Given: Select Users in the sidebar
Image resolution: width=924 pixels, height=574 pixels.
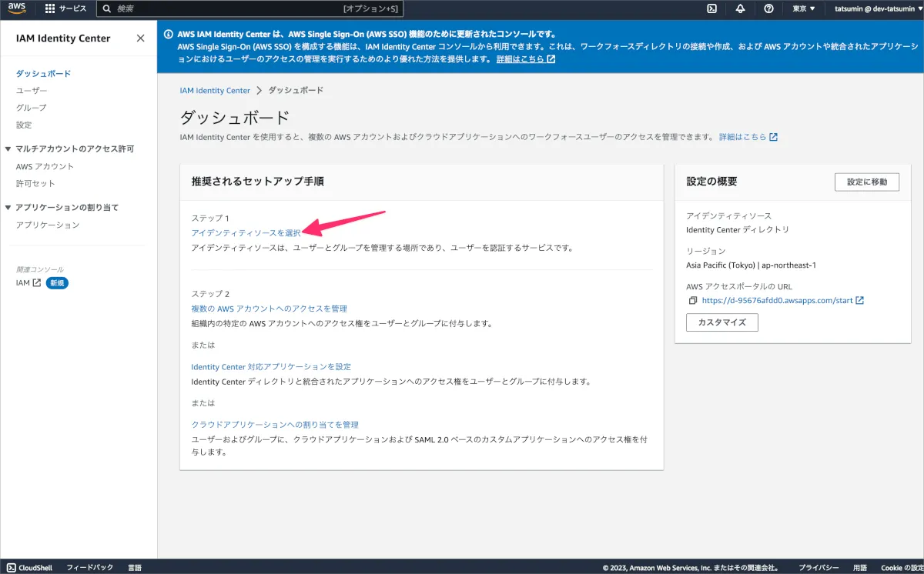Looking at the screenshot, I should point(32,91).
